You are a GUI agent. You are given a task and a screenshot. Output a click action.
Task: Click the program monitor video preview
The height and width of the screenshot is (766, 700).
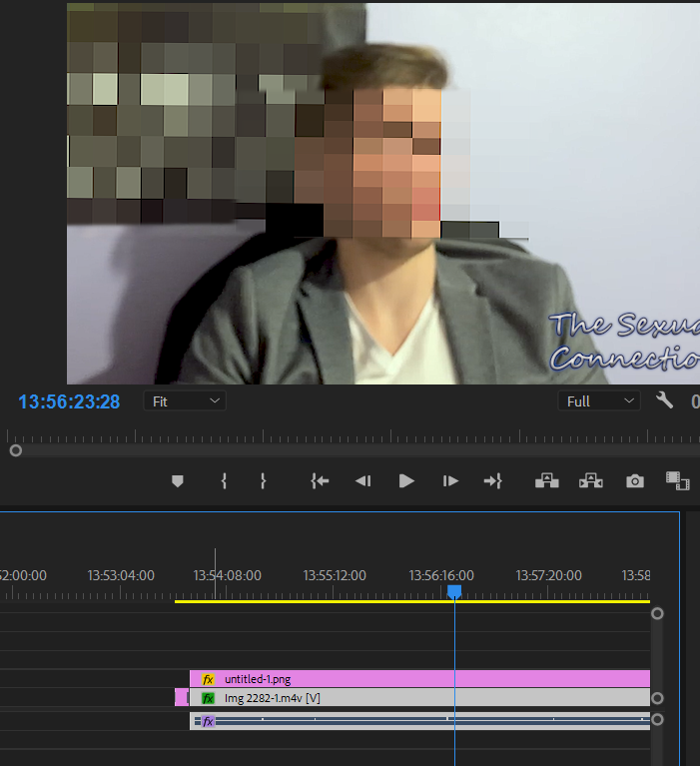[383, 194]
